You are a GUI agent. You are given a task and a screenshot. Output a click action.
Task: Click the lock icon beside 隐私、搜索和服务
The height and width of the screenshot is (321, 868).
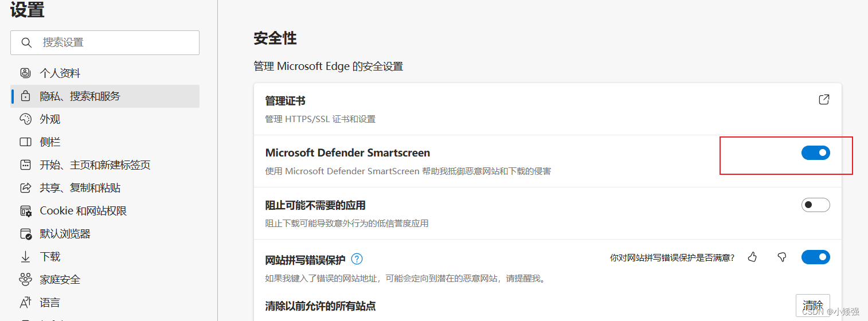click(25, 96)
